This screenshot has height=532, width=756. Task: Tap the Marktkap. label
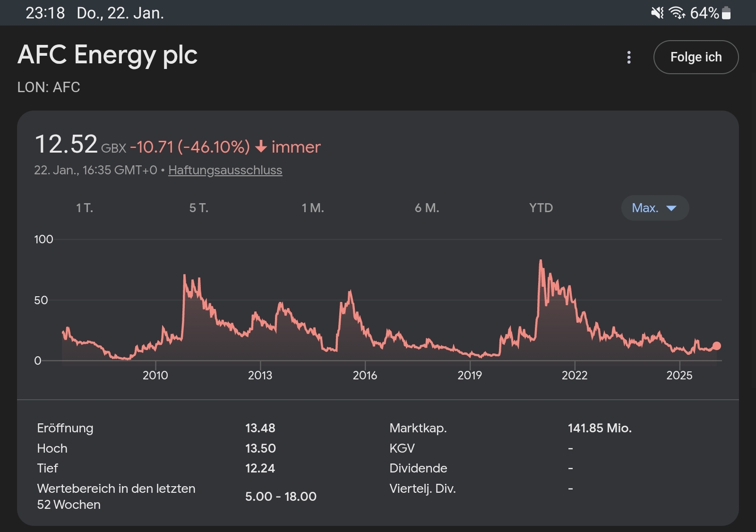pos(418,429)
